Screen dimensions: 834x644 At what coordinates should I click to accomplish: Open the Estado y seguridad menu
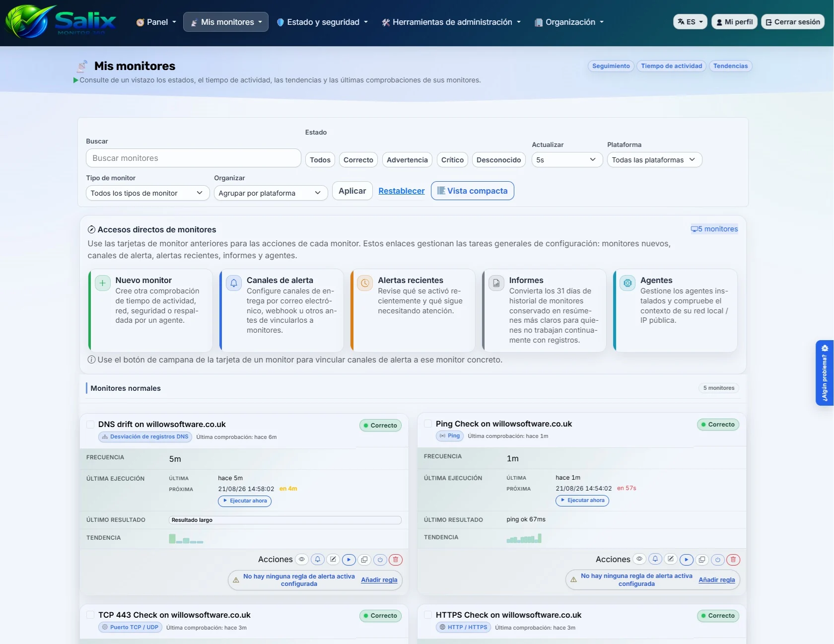click(x=322, y=22)
